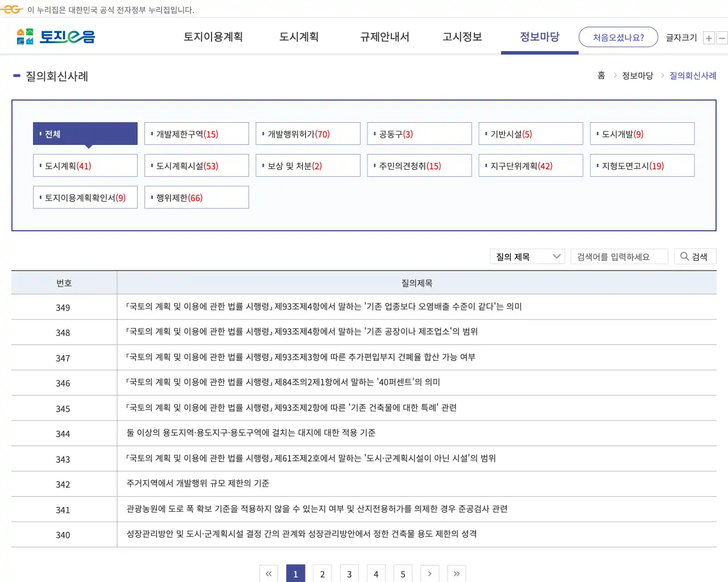
Task: Select the 행위제한(66) filter
Action: (x=196, y=197)
